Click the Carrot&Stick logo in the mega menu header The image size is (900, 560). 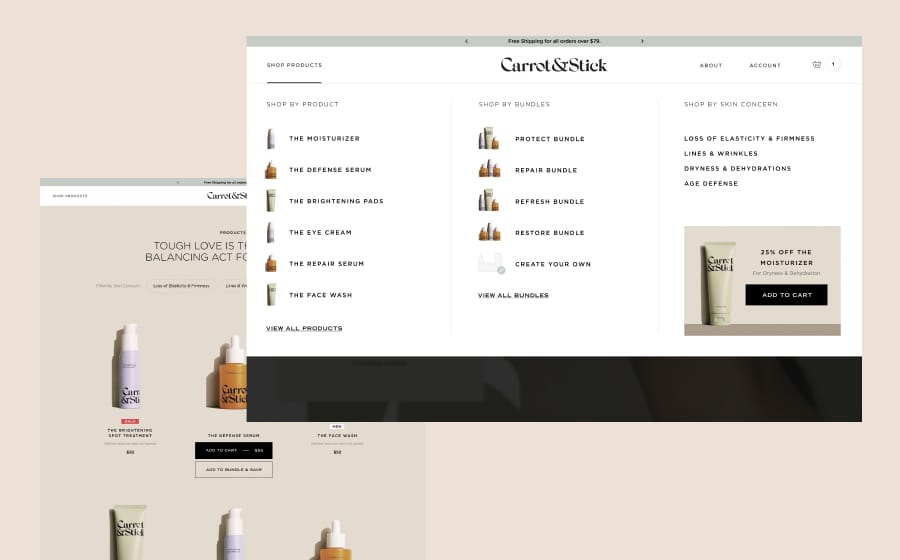coord(553,65)
